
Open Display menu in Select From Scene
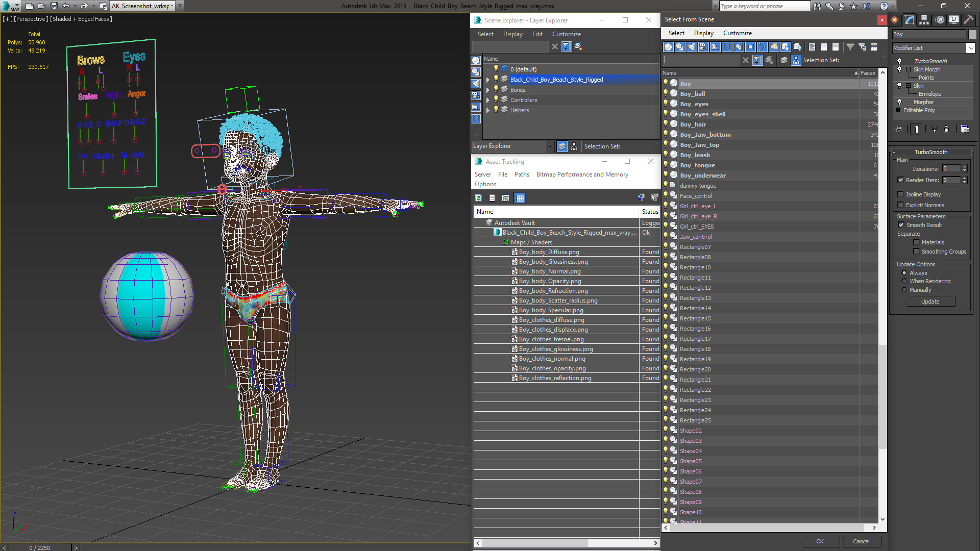pos(703,33)
